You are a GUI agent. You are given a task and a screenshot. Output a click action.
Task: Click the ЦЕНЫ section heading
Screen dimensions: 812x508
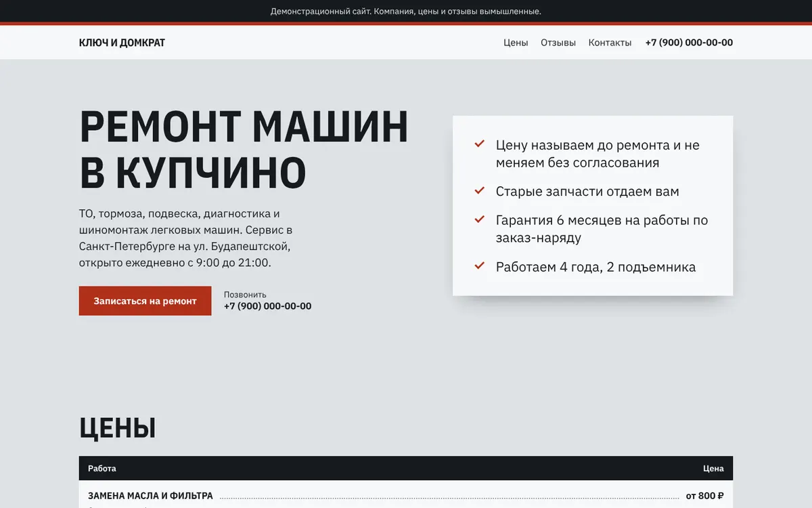[118, 428]
